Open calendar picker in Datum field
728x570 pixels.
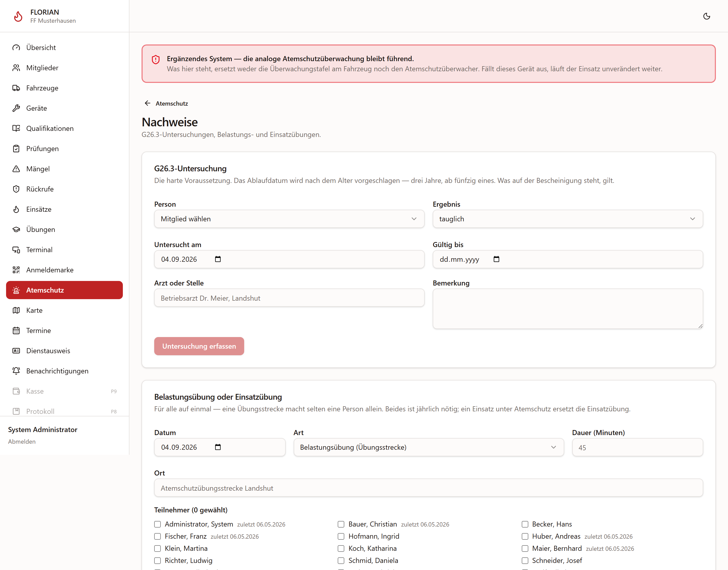click(x=218, y=447)
